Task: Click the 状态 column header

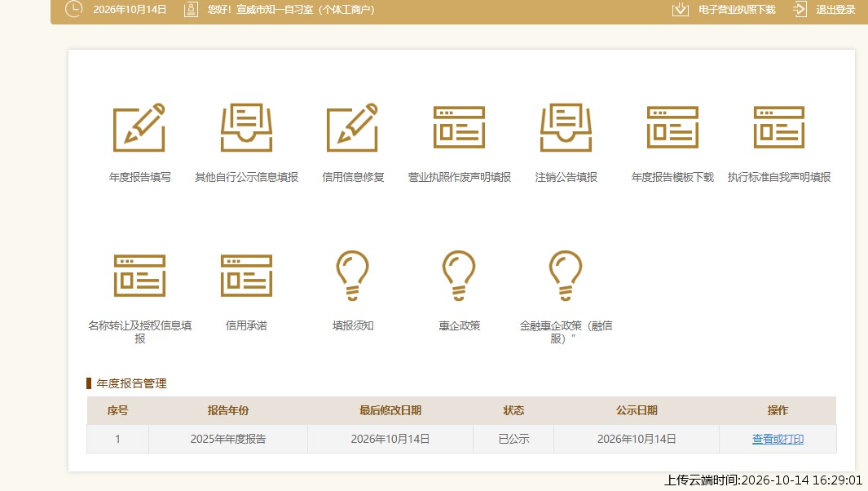Action: click(x=513, y=410)
